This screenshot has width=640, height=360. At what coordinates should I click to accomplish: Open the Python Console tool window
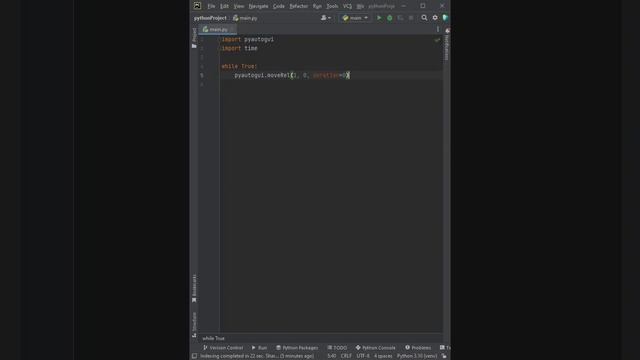(376, 348)
